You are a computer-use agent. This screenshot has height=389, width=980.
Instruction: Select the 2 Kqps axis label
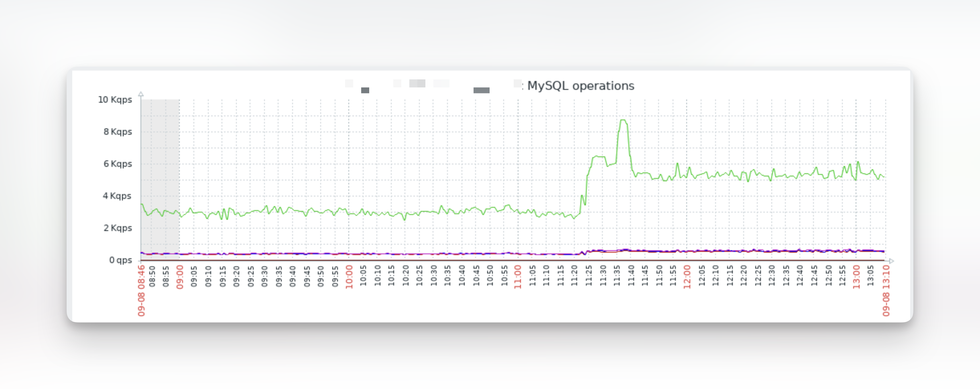point(118,228)
